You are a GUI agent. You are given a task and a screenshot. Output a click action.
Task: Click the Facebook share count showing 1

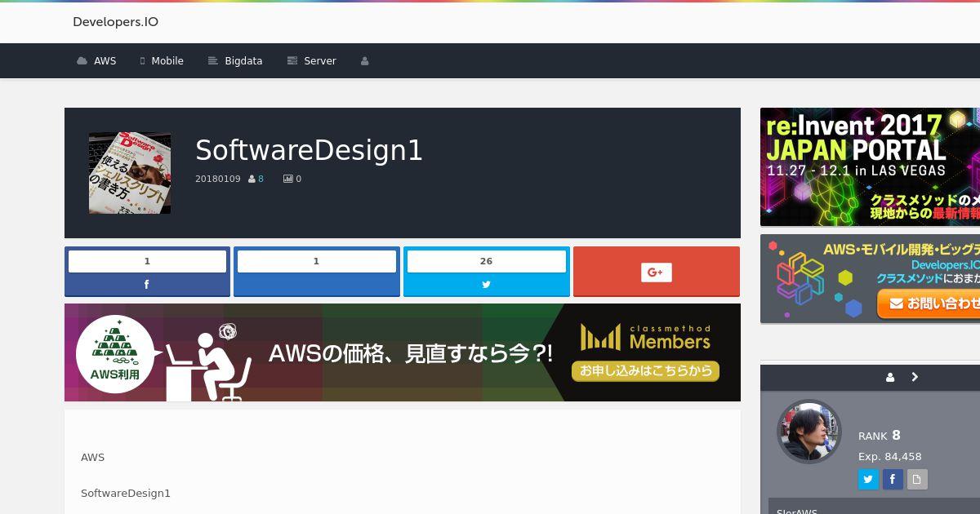(147, 261)
